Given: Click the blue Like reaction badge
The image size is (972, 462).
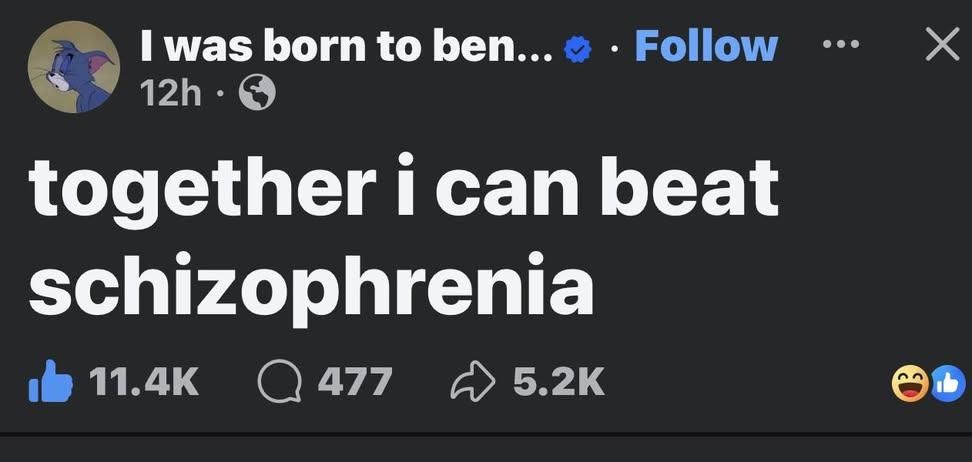Looking at the screenshot, I should [947, 383].
